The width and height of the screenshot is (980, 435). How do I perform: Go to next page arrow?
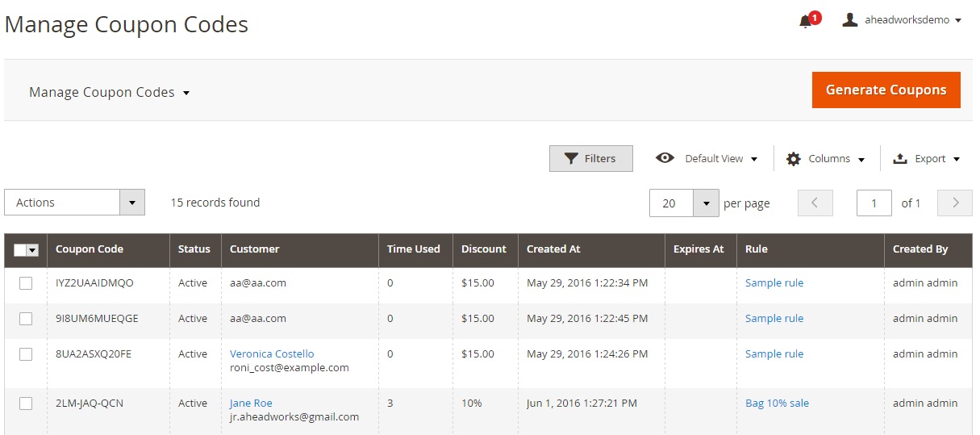(955, 203)
